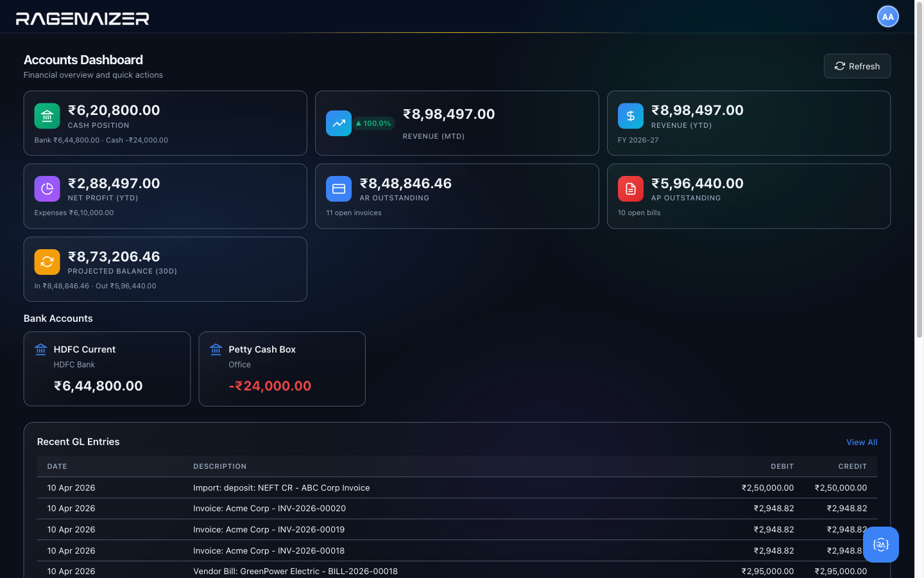Click the ₹2,88,497.00 net profit value

pos(114,184)
